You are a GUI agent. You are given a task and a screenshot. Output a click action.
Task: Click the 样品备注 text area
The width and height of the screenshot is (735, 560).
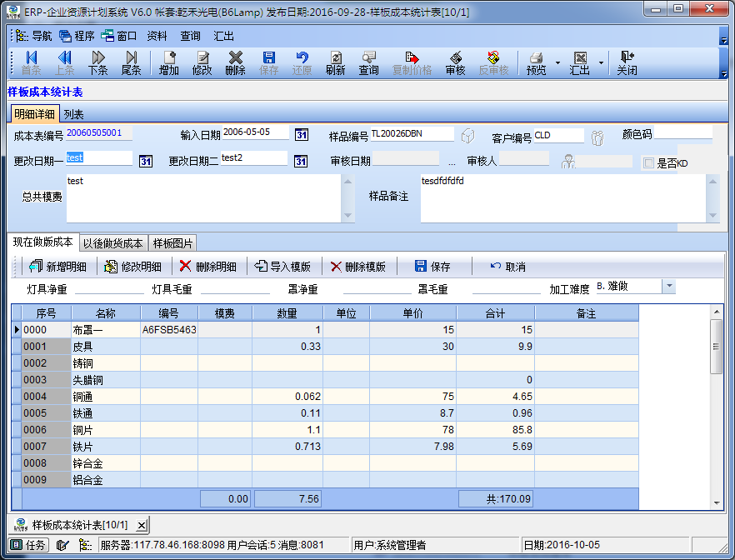(x=563, y=198)
